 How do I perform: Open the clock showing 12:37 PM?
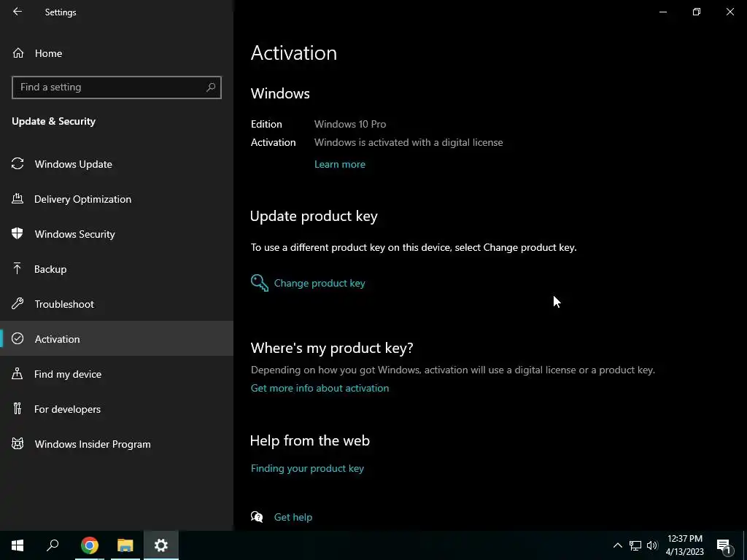tap(684, 545)
